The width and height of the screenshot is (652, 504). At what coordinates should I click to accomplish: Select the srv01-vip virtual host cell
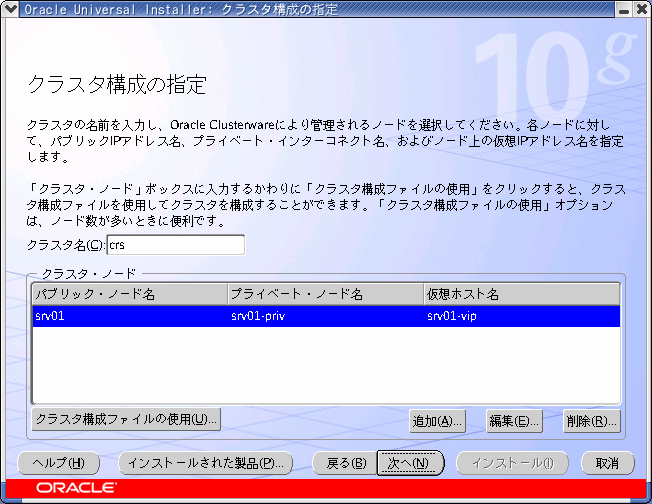[x=522, y=316]
